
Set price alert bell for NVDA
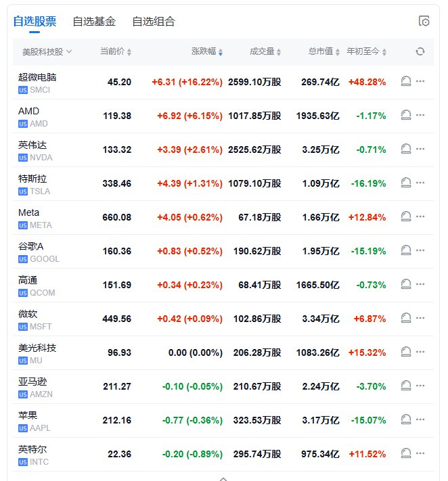tap(405, 149)
